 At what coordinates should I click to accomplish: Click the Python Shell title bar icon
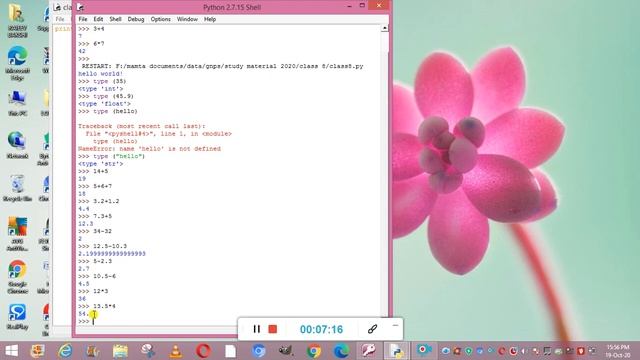(80, 7)
